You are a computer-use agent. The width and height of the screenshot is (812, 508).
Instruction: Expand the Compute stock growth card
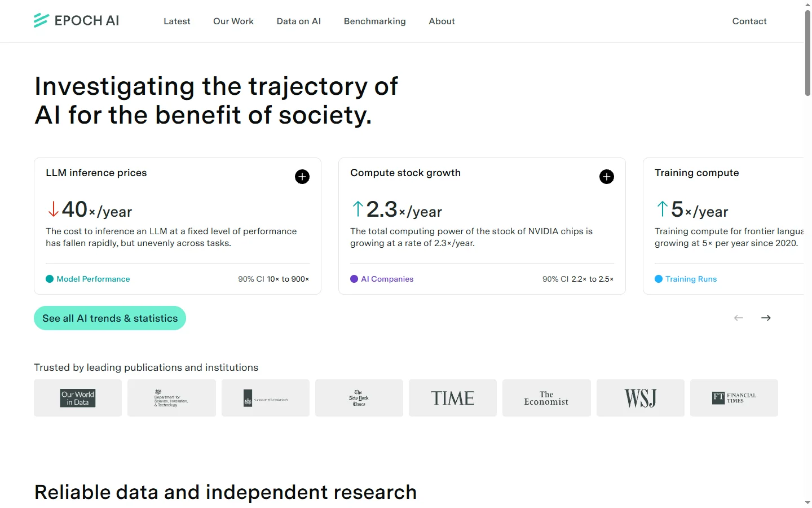tap(607, 177)
